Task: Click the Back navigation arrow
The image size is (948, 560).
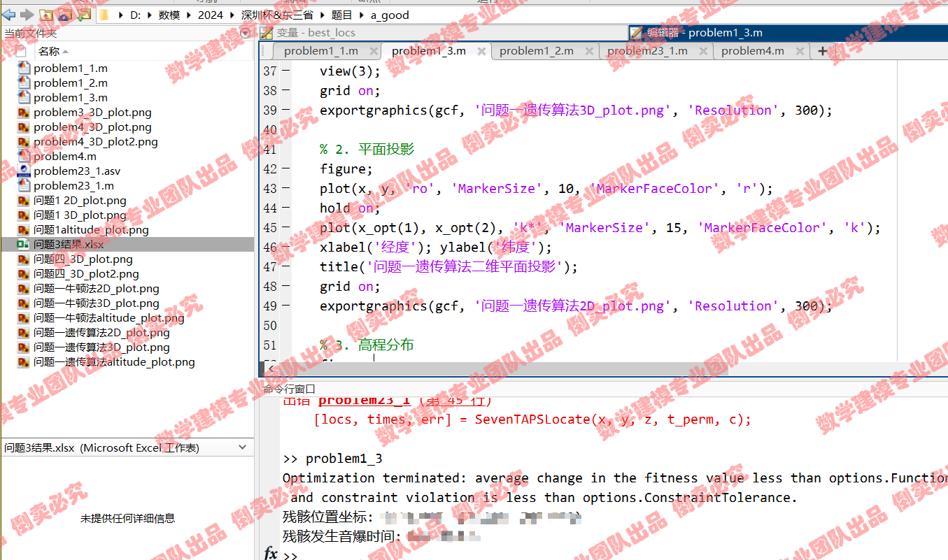Action: pos(9,15)
